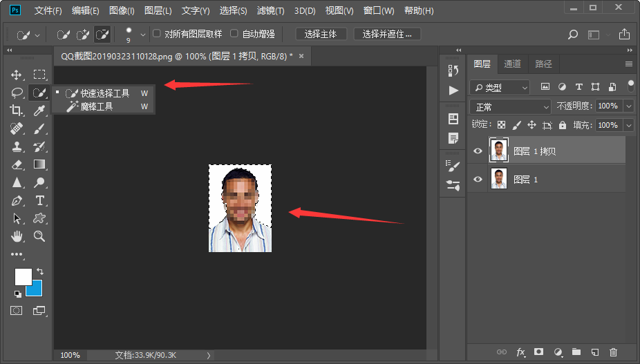Screen dimensions: 640x364
Task: Select the Lasso tool
Action: [x=17, y=93]
